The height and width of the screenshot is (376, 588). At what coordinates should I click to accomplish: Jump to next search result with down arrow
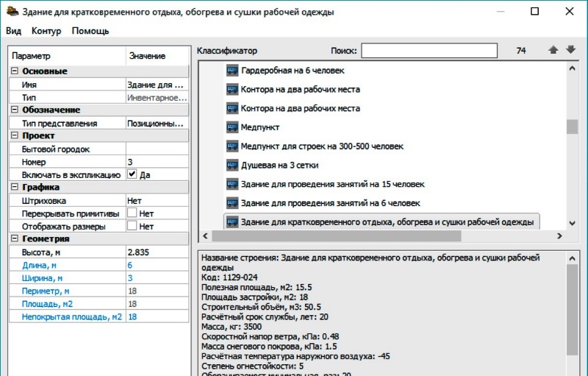pyautogui.click(x=570, y=49)
